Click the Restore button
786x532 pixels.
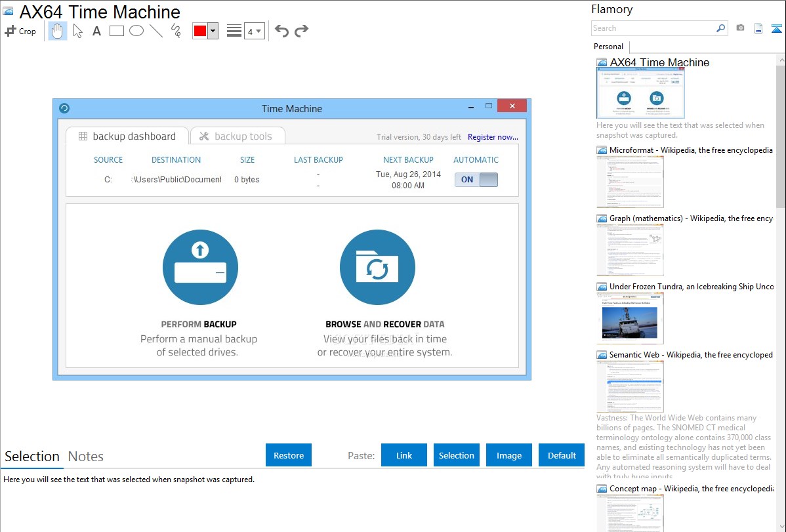(289, 455)
